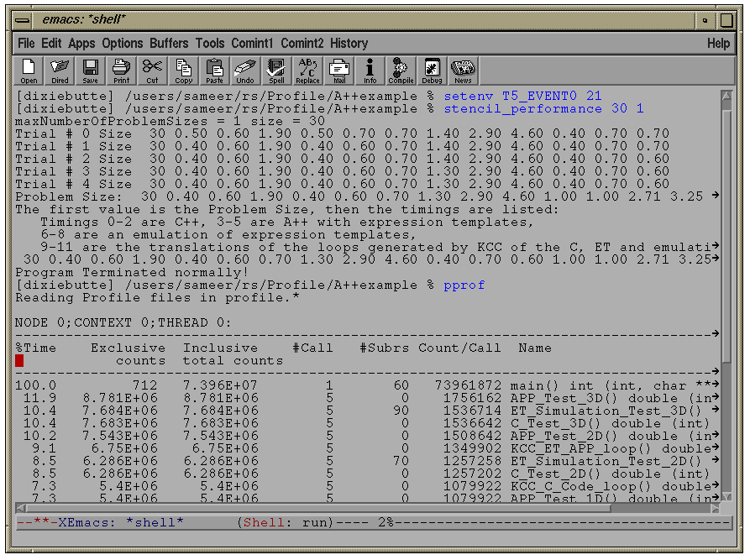The image size is (750, 560).
Task: Open the Replace tool icon
Action: (x=307, y=71)
